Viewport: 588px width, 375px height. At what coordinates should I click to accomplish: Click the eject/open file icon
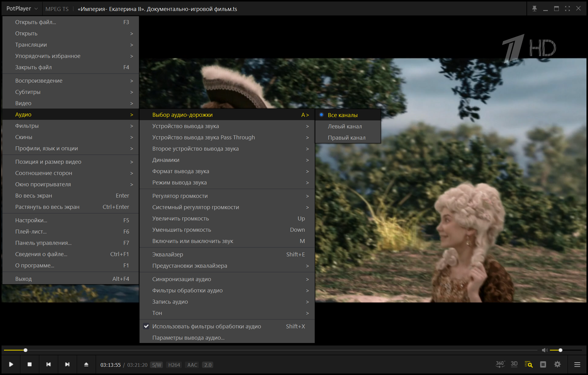tap(86, 364)
